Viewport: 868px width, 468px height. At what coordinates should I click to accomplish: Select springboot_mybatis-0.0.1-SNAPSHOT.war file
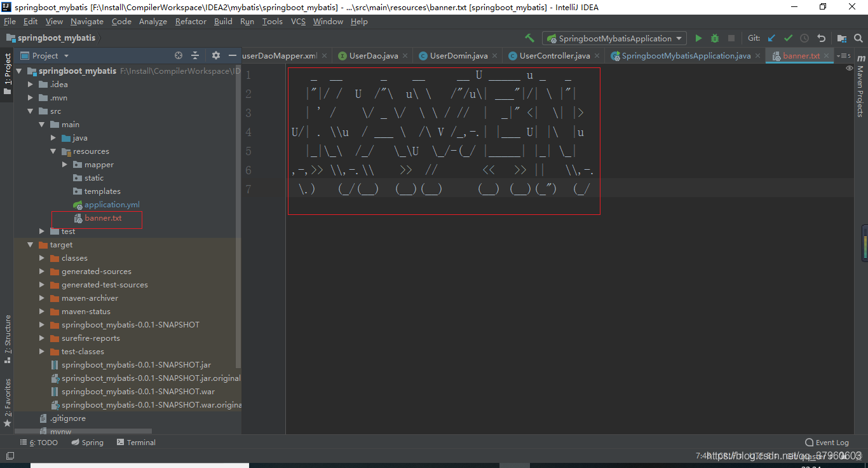tap(138, 392)
